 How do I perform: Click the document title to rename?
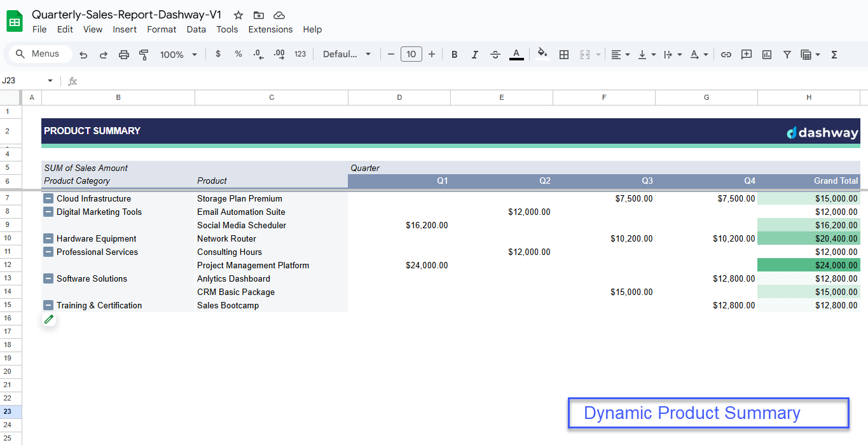[x=127, y=15]
